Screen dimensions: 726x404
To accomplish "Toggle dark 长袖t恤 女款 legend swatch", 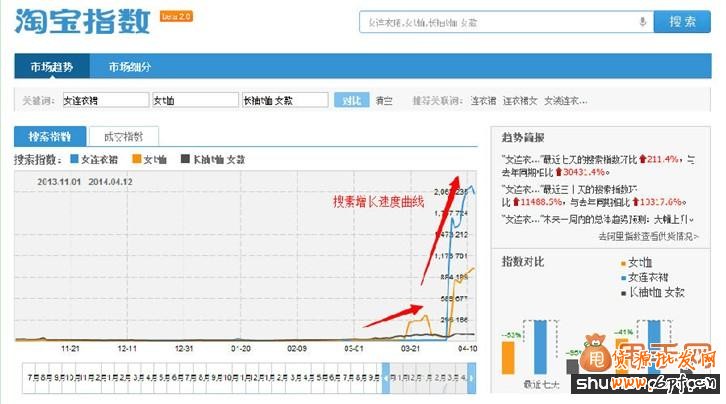I will point(185,159).
